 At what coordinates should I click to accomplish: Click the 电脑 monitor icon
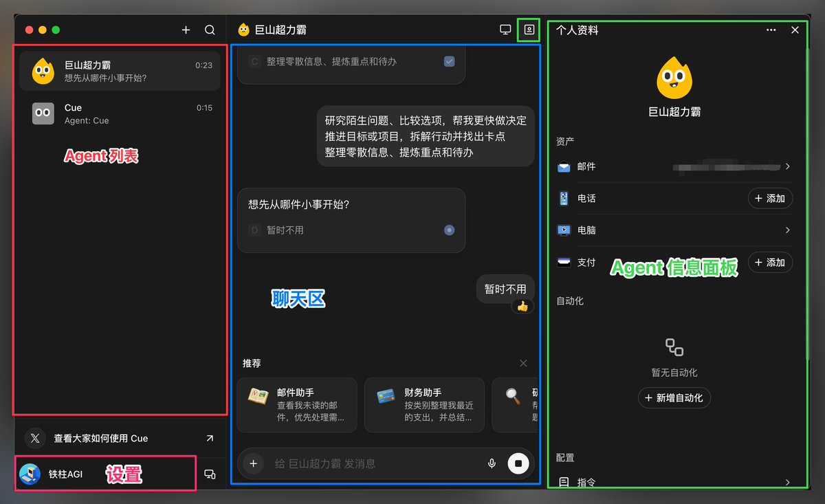point(564,230)
